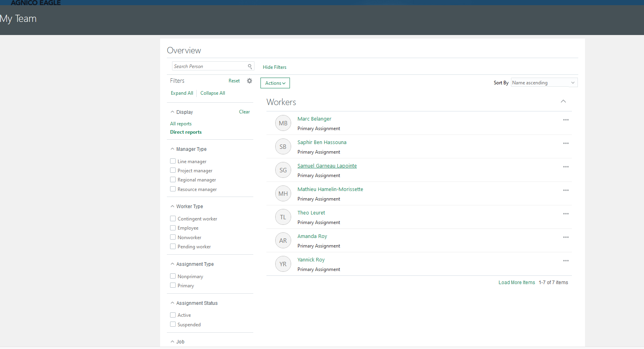Clear the Display filter

(x=245, y=112)
